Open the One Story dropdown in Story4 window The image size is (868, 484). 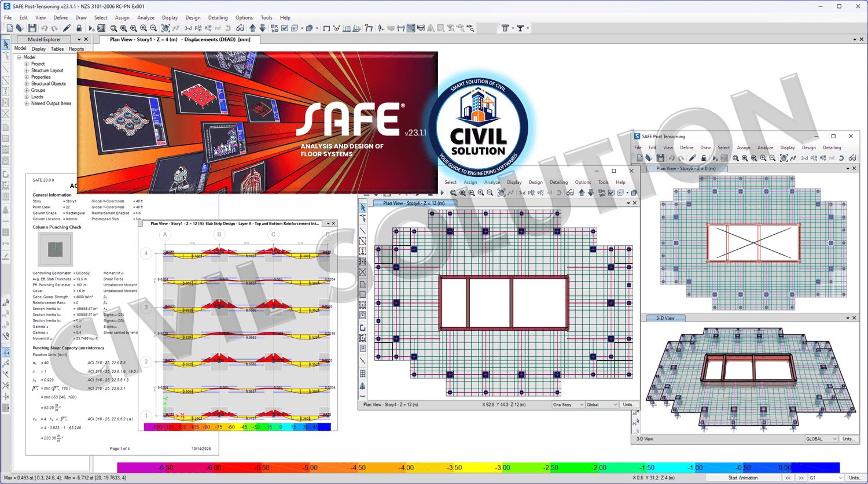click(x=568, y=405)
